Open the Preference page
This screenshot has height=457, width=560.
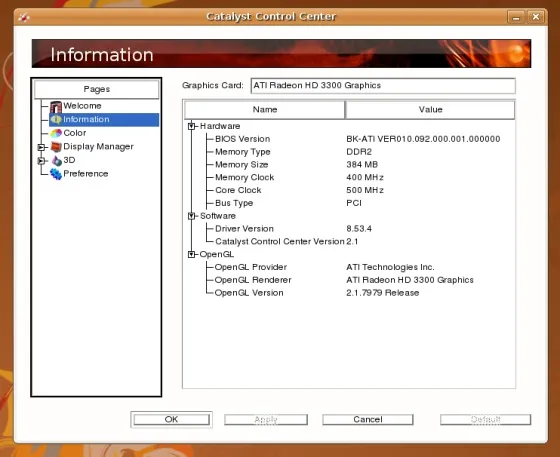click(x=86, y=174)
